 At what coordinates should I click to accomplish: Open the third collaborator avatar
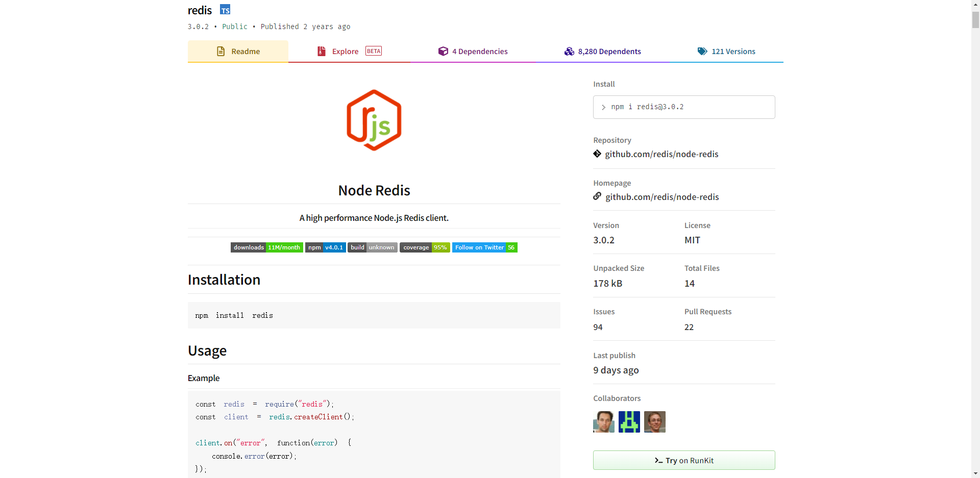(x=655, y=422)
